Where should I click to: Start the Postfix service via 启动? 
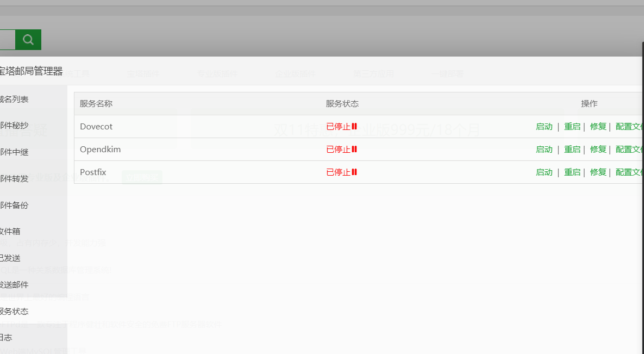544,172
